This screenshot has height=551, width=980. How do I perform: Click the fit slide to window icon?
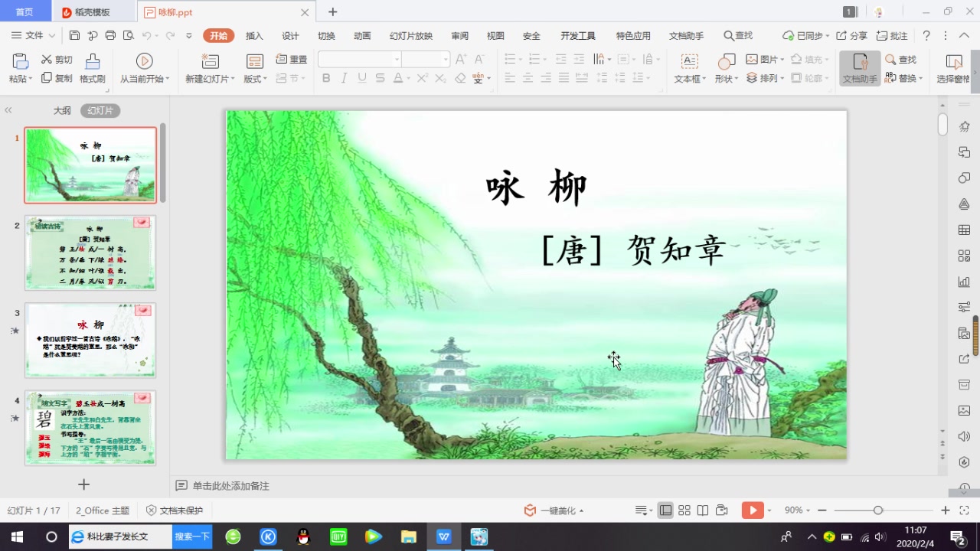(965, 510)
